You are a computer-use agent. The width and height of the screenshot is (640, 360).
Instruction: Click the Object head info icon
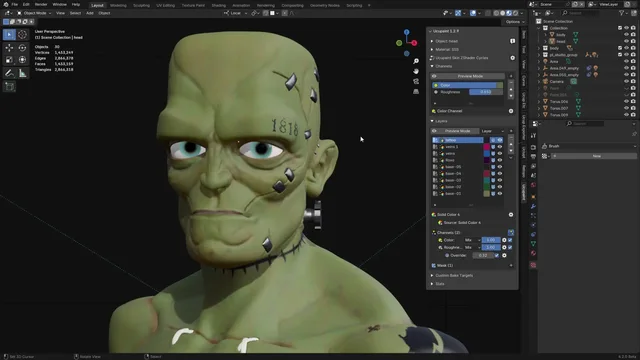[512, 41]
